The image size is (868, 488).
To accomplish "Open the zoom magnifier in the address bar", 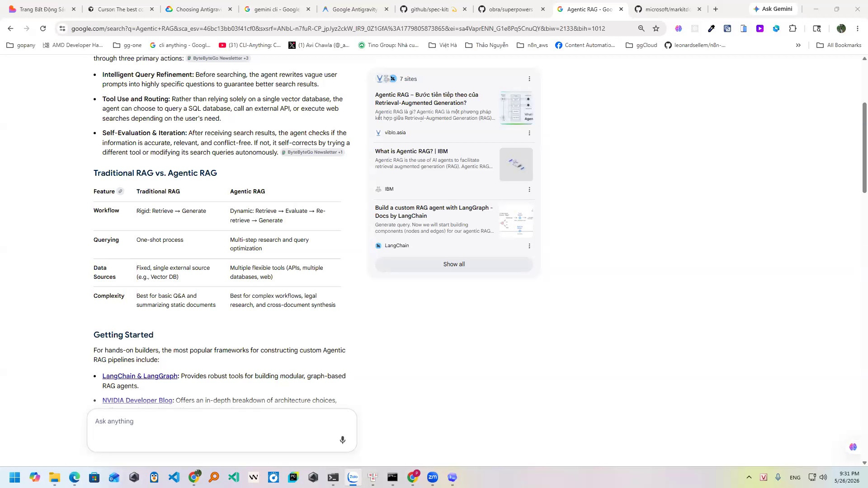I will [x=641, y=28].
